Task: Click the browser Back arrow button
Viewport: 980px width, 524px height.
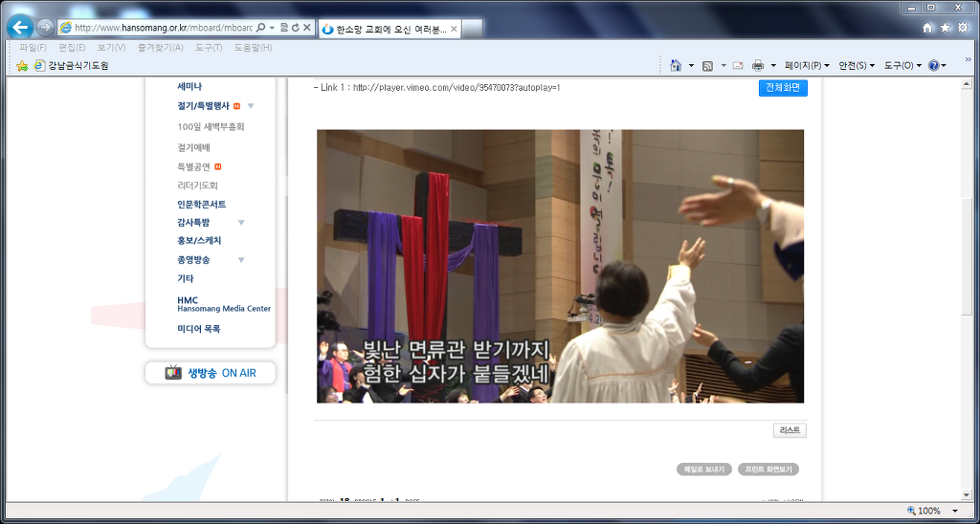Action: pyautogui.click(x=20, y=28)
